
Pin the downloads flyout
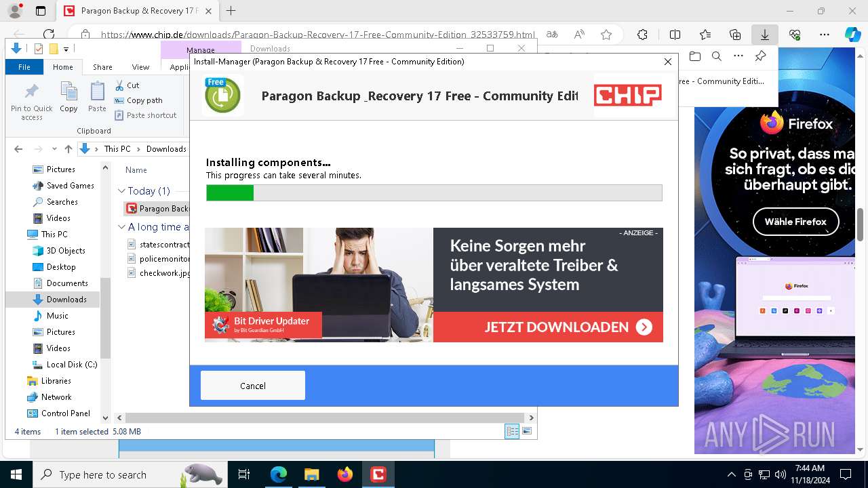760,56
